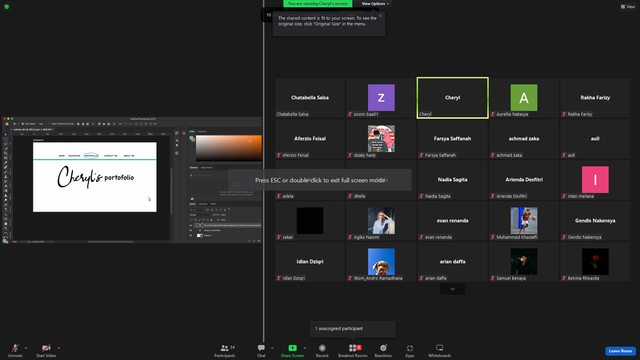Click muted mic icon beside Idlan Dziqri

(x=279, y=278)
